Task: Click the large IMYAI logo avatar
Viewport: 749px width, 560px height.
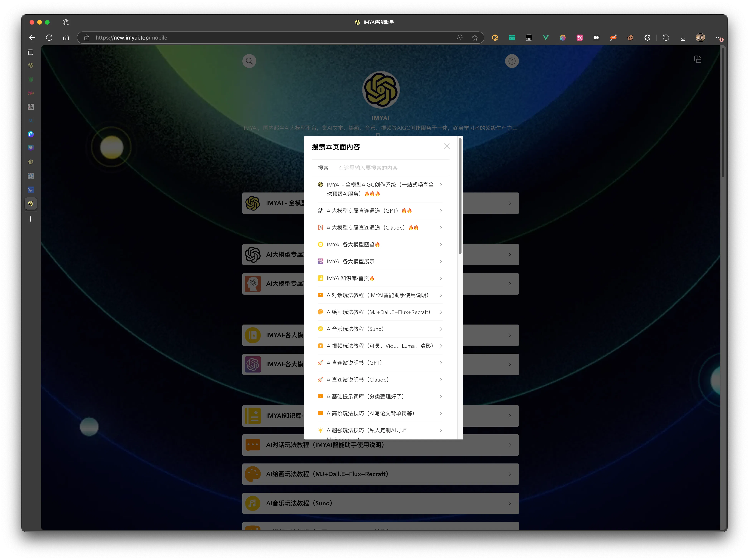Action: (x=381, y=90)
